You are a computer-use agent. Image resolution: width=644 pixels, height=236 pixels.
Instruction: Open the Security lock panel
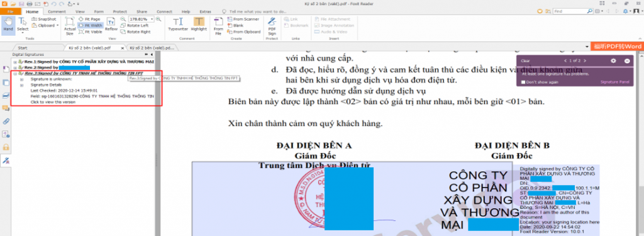6,147
